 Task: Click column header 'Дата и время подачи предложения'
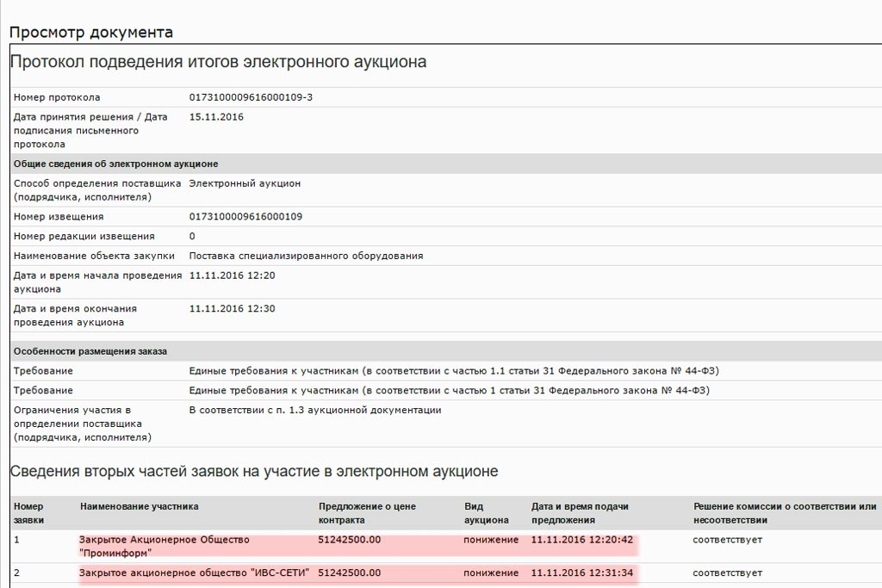[x=580, y=513]
